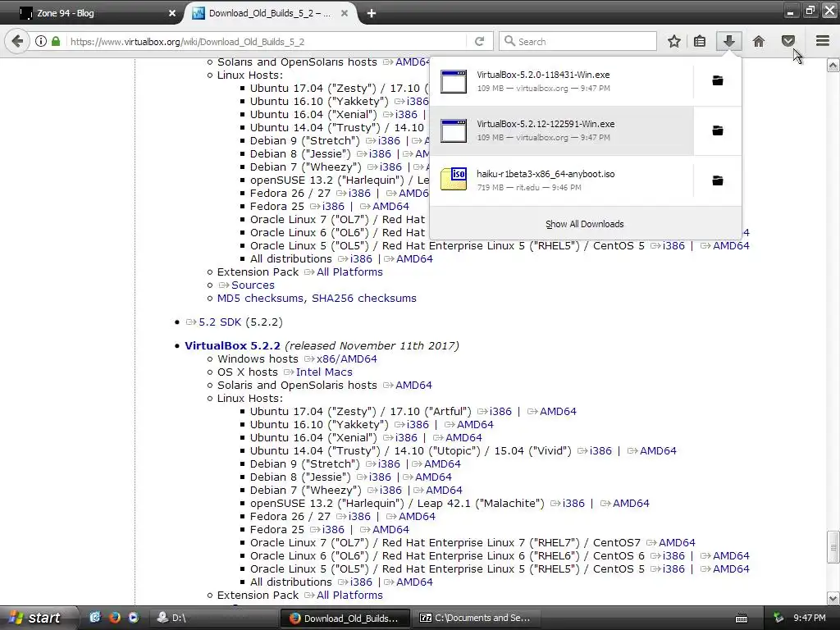Click the system tray network icon
Image resolution: width=840 pixels, height=630 pixels.
pyautogui.click(x=779, y=619)
